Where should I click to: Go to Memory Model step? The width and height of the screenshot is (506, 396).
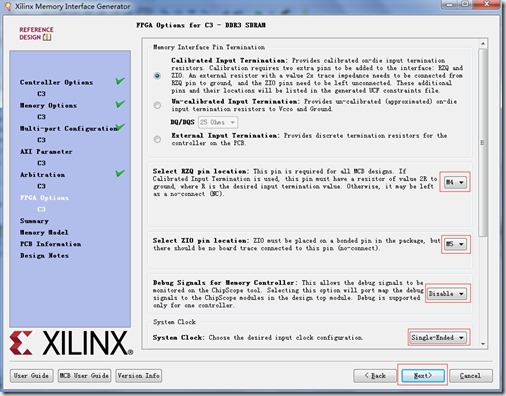44,232
